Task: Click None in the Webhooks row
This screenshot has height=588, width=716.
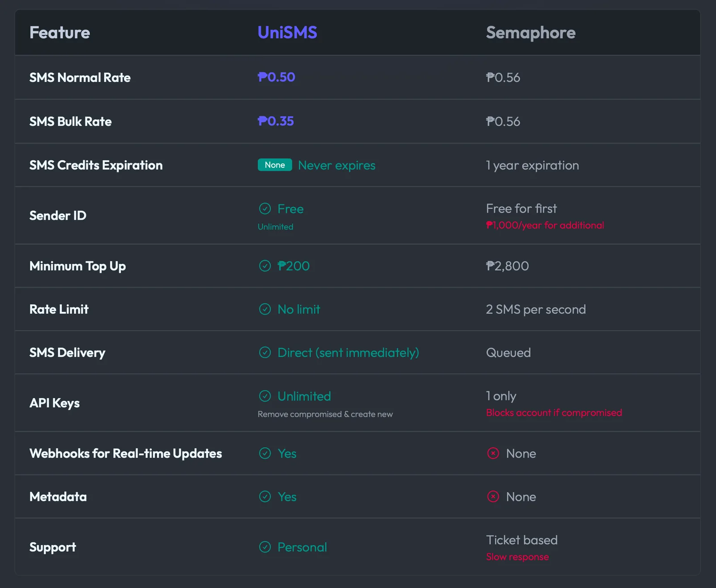Action: tap(521, 453)
